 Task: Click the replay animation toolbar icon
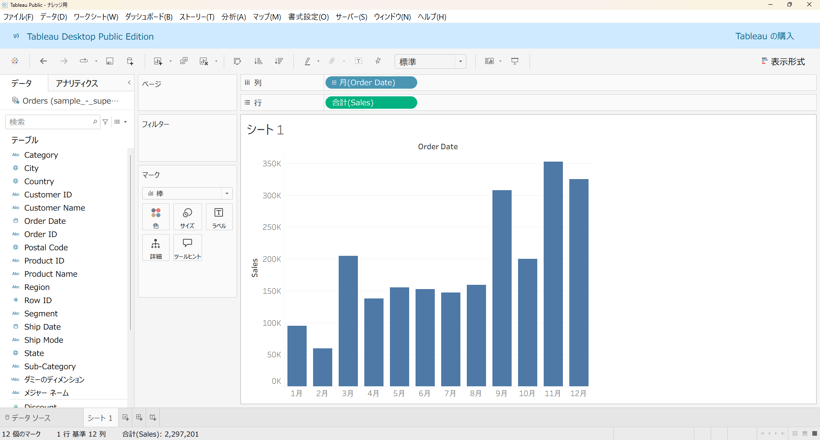[84, 61]
